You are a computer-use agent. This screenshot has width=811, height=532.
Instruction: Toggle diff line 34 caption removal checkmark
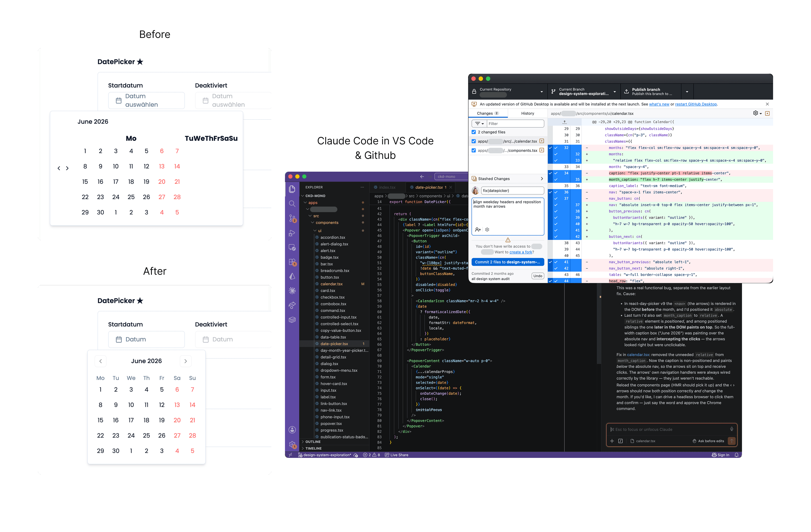tap(556, 173)
